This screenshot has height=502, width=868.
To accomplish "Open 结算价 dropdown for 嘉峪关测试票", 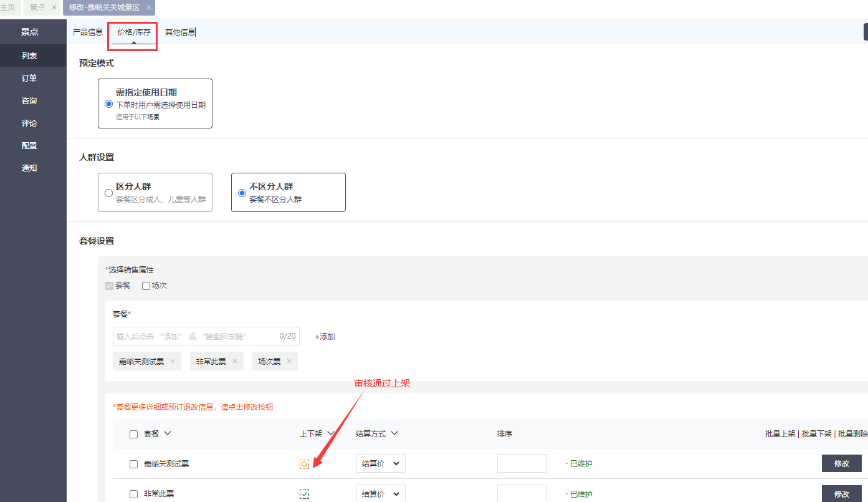I will (x=380, y=463).
